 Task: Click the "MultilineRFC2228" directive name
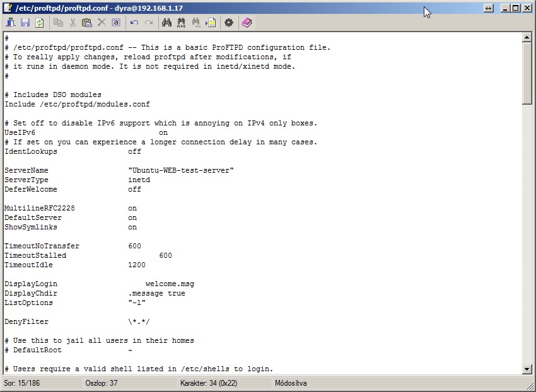point(40,208)
